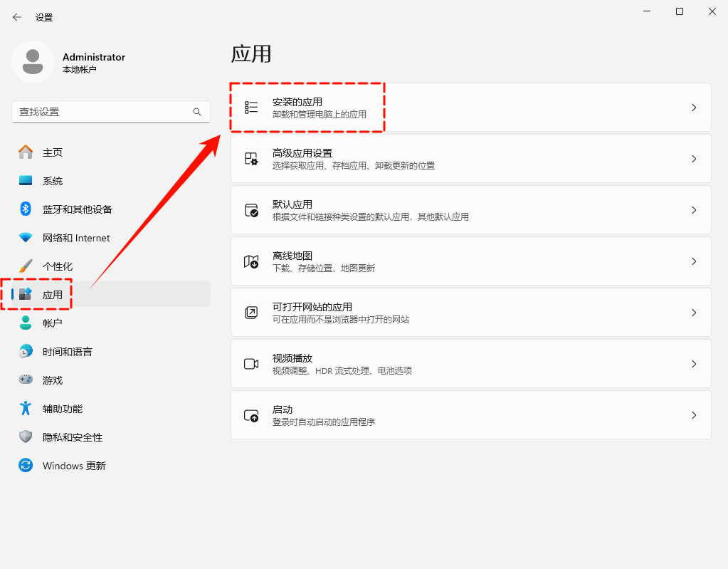The image size is (728, 569).
Task: Click the Bluetooth icon in sidebar
Action: pyautogui.click(x=26, y=209)
